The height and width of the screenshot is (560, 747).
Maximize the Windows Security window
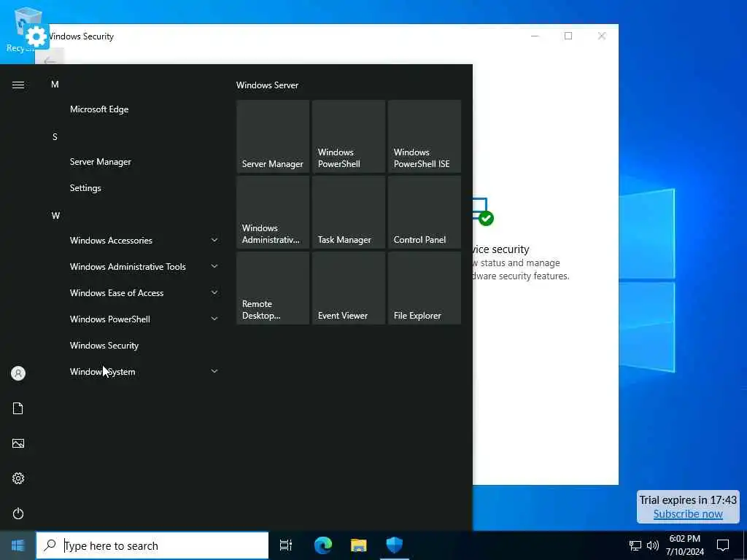tap(568, 36)
